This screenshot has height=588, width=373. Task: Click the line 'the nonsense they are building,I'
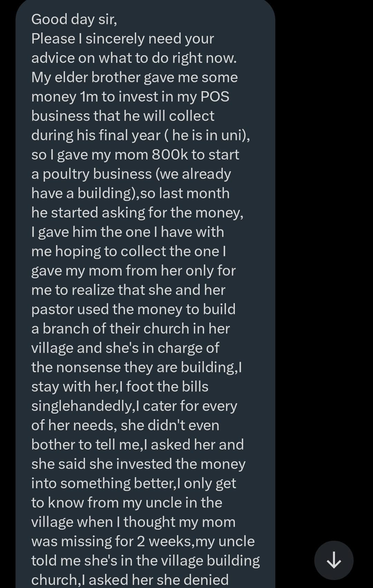[x=136, y=367]
